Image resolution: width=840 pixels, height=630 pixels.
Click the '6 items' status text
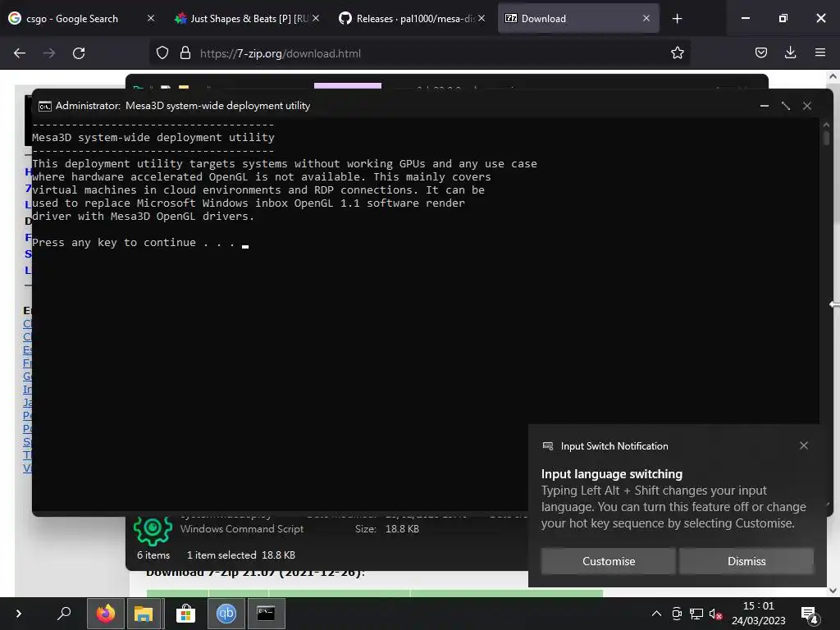[x=153, y=555]
